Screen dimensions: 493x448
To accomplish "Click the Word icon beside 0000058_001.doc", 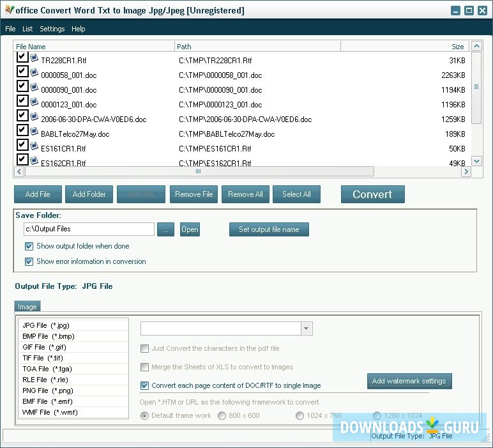I will tap(34, 73).
